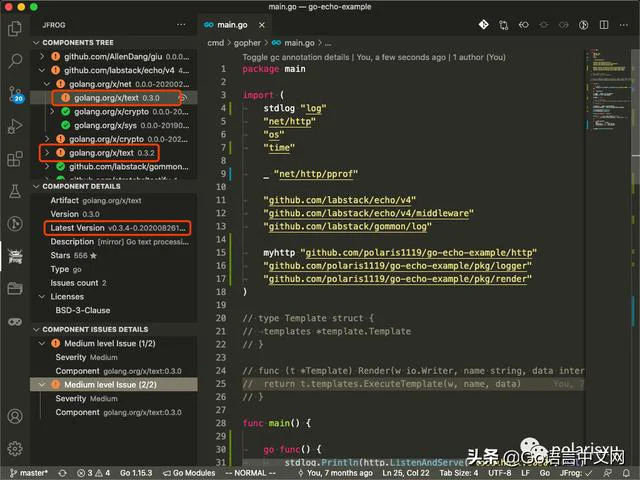Viewport: 640px width, 480px height.
Task: Click the code minimap overview
Action: 610,90
